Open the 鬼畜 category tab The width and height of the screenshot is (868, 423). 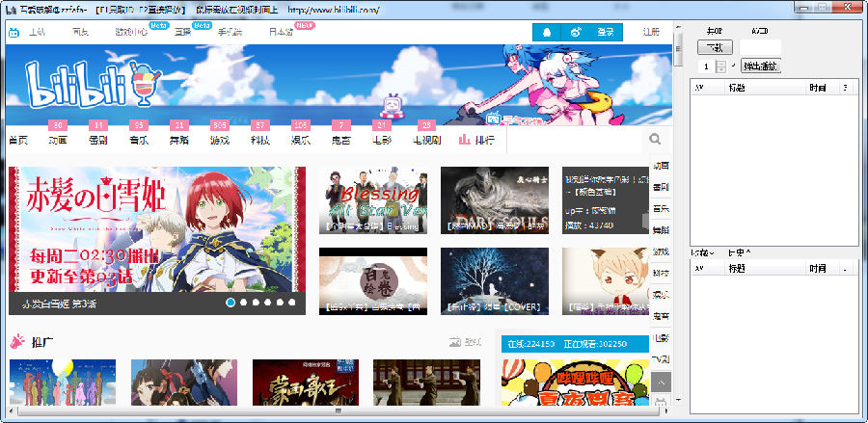click(x=341, y=140)
